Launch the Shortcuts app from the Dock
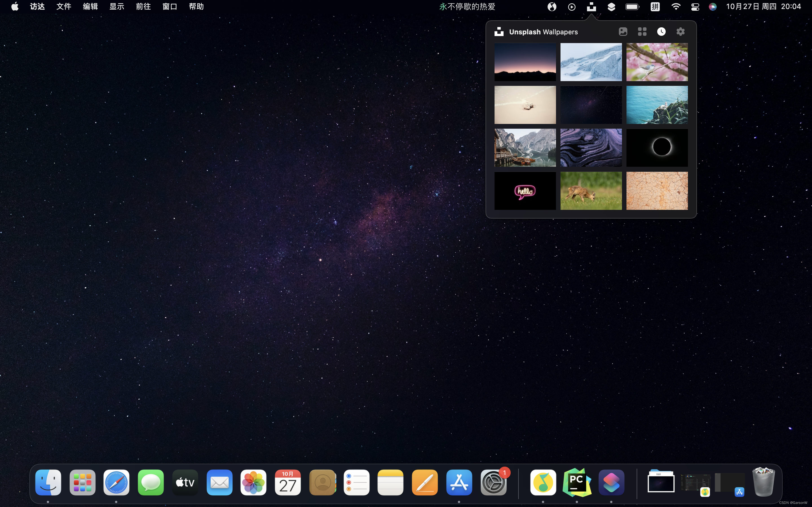This screenshot has width=812, height=507. tap(611, 482)
